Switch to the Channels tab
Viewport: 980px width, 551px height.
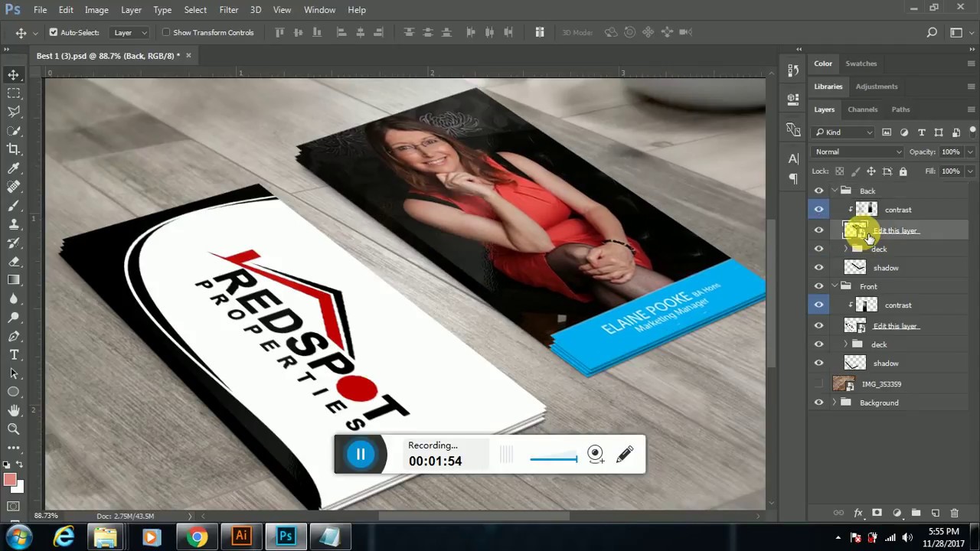863,109
